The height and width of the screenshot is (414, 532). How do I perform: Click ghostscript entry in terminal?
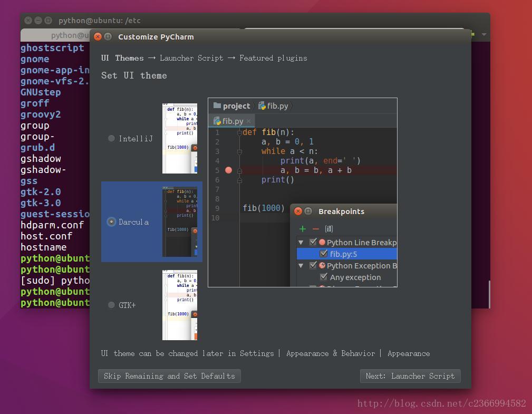coord(52,48)
